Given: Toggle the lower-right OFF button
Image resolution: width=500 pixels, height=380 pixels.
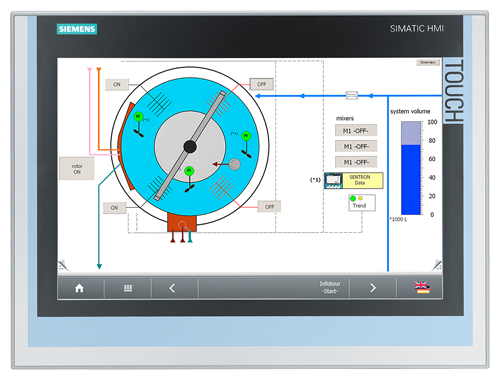Looking at the screenshot, I should 269,207.
